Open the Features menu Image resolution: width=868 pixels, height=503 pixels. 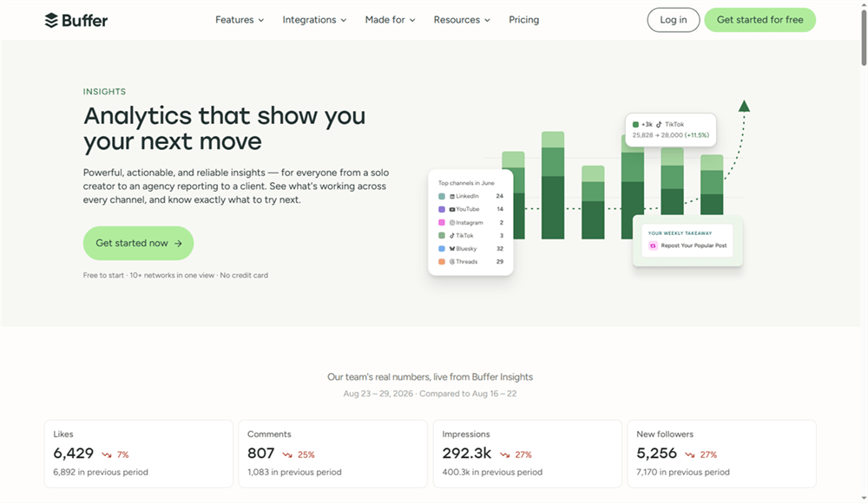240,20
